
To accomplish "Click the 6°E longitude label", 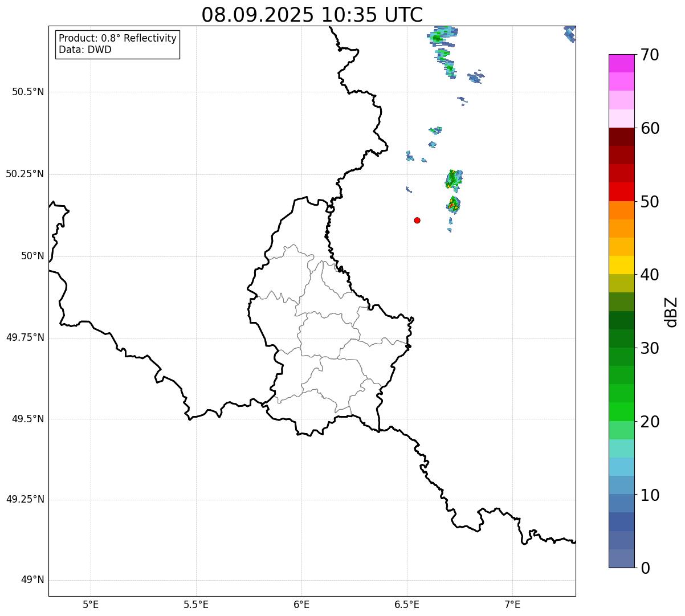I will click(x=301, y=605).
